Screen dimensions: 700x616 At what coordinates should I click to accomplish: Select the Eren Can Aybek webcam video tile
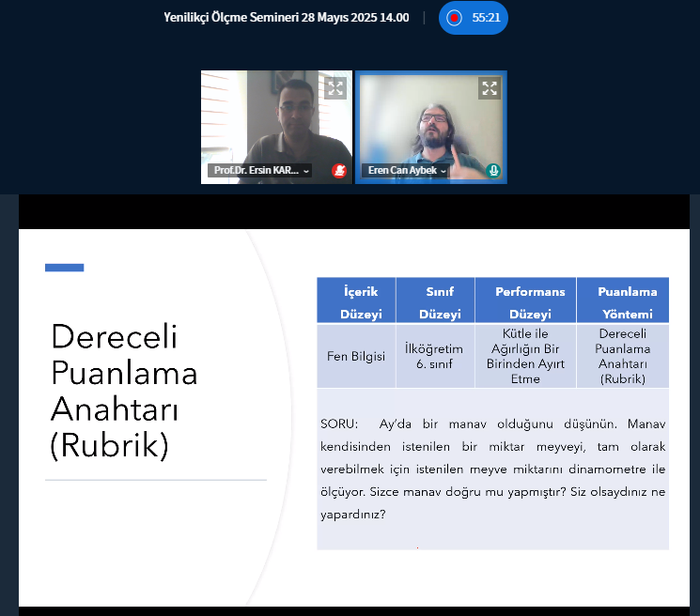point(430,122)
